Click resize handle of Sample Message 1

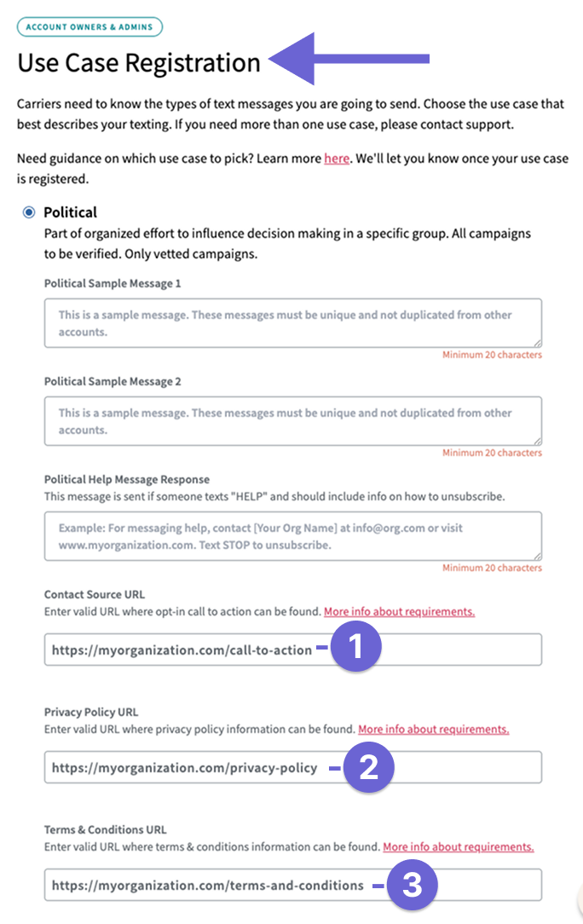tap(539, 344)
